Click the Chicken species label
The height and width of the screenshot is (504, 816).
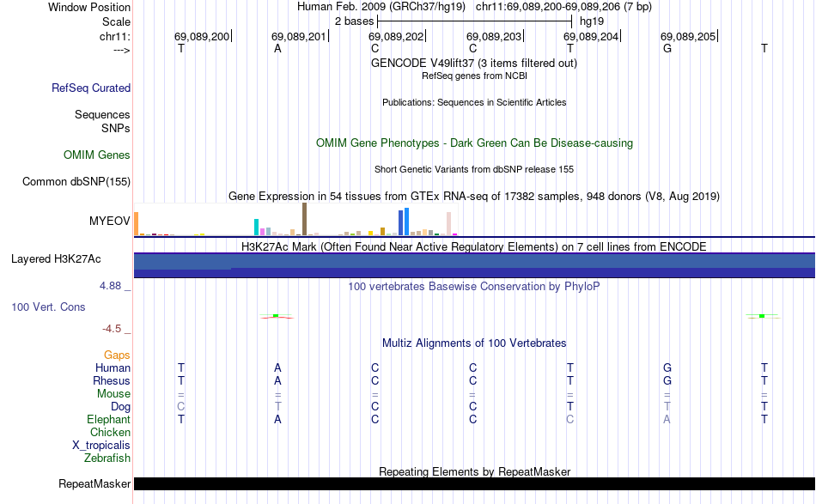pyautogui.click(x=110, y=432)
